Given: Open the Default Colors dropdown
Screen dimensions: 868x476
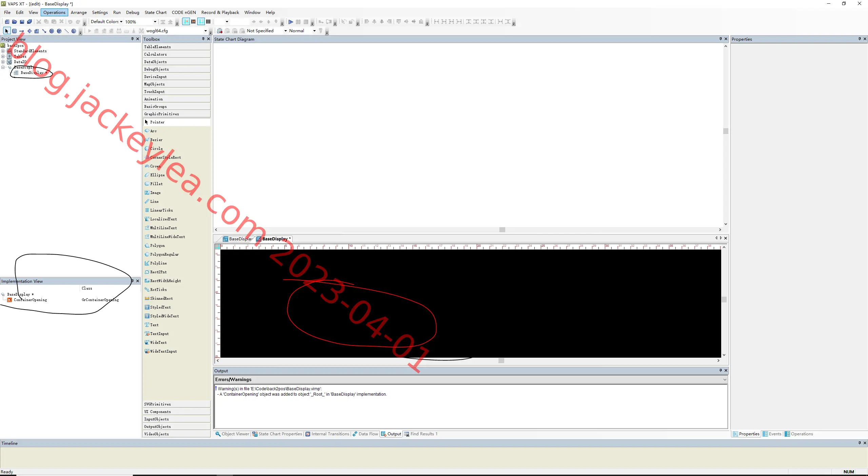Looking at the screenshot, I should tap(106, 22).
